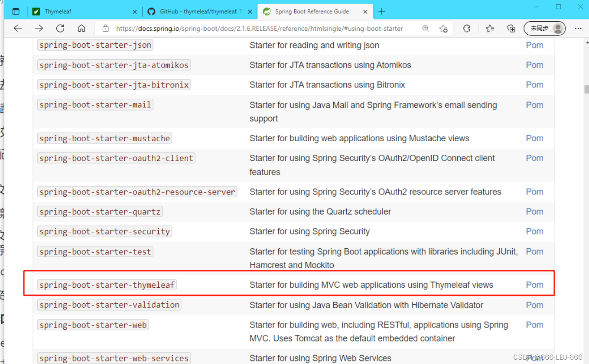Click the scrollbar up arrow
This screenshot has height=364, width=589.
586,43
